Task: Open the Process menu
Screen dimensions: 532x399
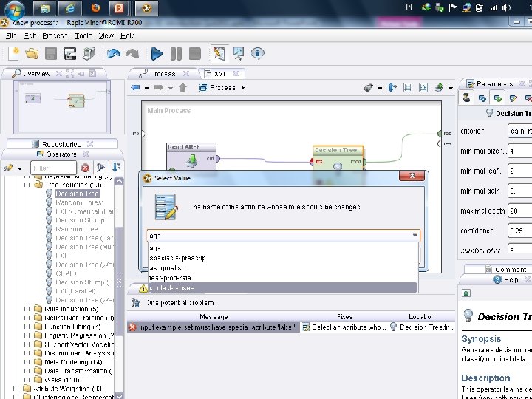Action: click(x=55, y=35)
